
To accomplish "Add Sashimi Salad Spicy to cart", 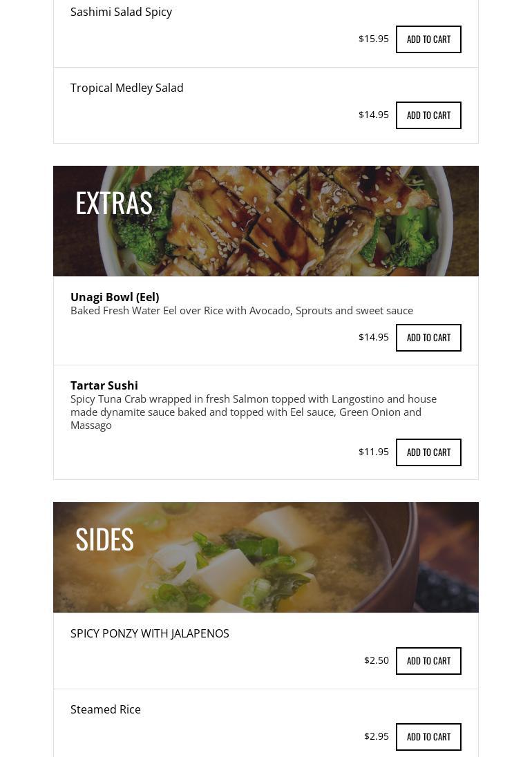I will coord(428,39).
